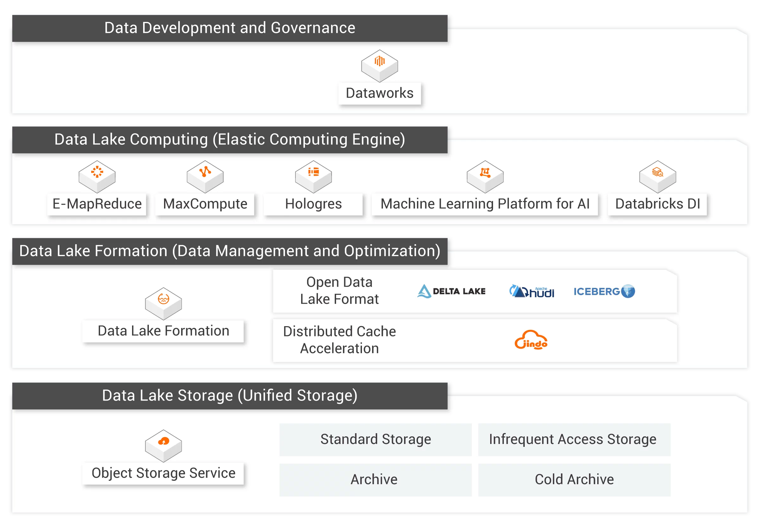Click the Infrequent Access Storage box
This screenshot has height=532, width=760.
574,439
